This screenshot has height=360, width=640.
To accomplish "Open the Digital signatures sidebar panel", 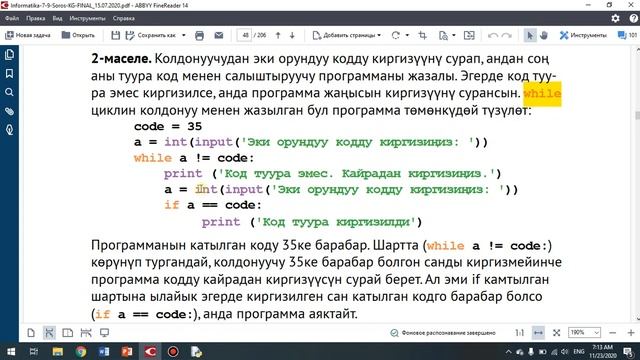I will pos(9,130).
